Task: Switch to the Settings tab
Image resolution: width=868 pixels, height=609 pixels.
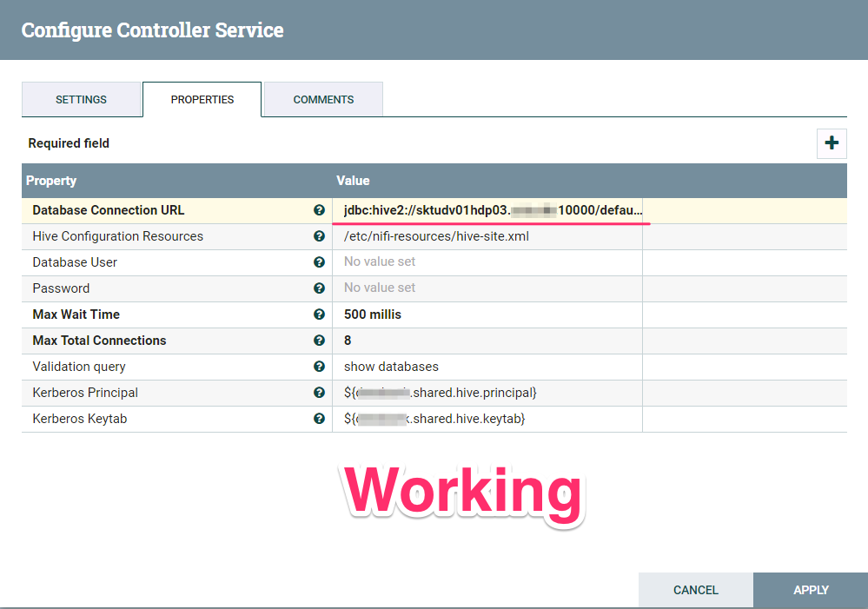Action: click(x=82, y=100)
